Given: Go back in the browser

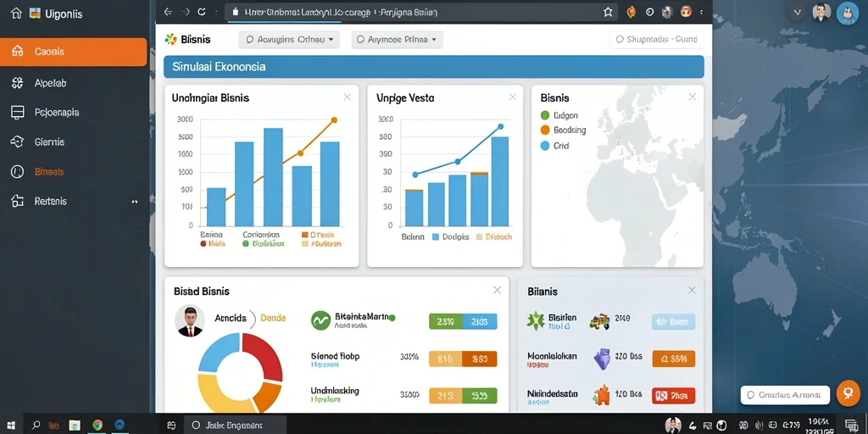Looking at the screenshot, I should 169,12.
